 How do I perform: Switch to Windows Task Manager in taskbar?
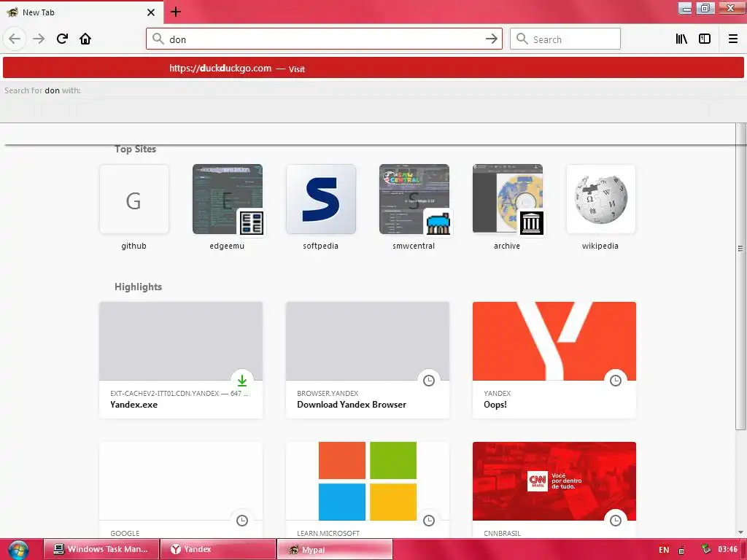(101, 549)
